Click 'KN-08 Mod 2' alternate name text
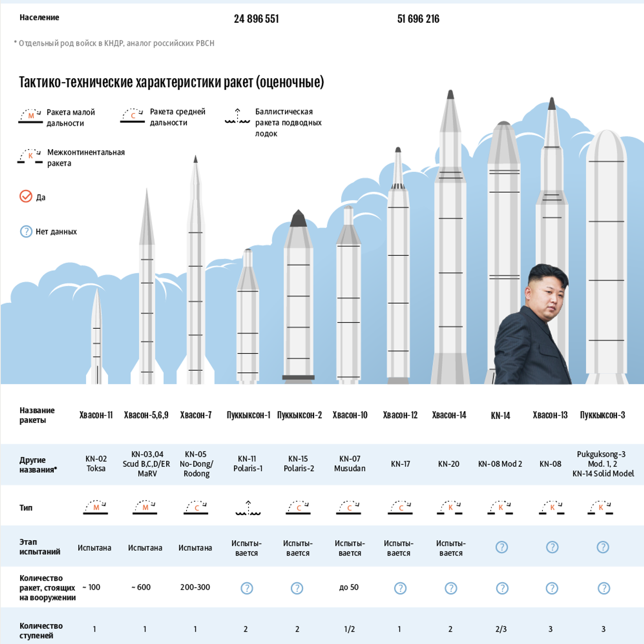Screen dimensions: 644x644 pos(500,464)
